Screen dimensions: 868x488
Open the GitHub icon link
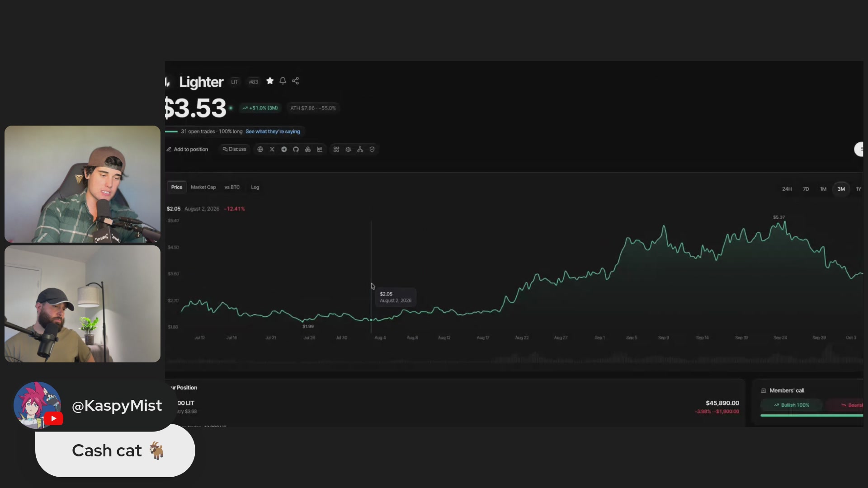point(296,149)
